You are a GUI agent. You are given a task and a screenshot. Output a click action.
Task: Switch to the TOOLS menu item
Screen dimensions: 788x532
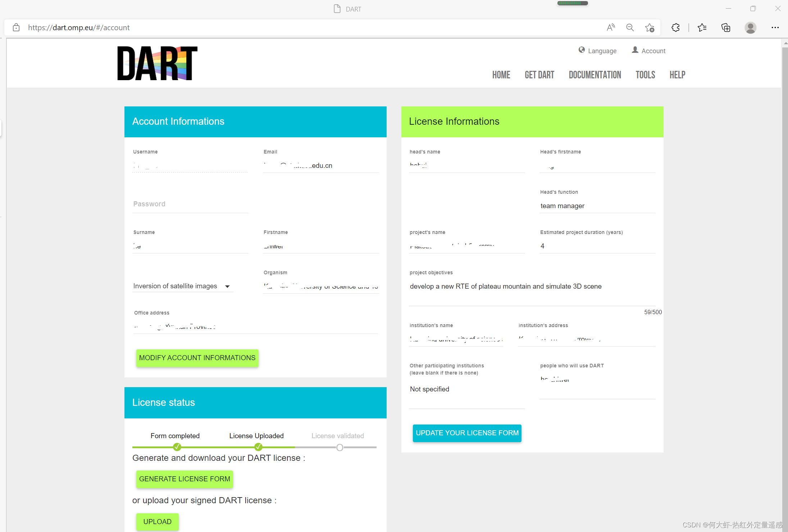coord(645,75)
